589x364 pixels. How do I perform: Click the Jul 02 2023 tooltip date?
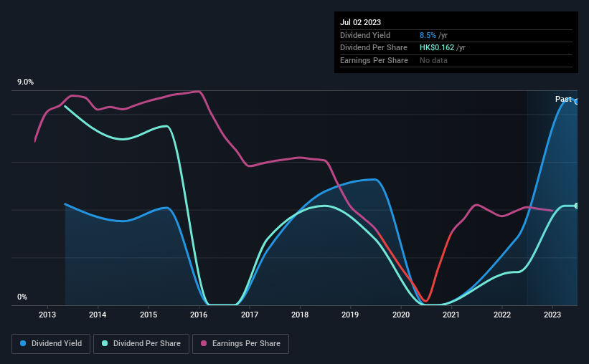360,22
